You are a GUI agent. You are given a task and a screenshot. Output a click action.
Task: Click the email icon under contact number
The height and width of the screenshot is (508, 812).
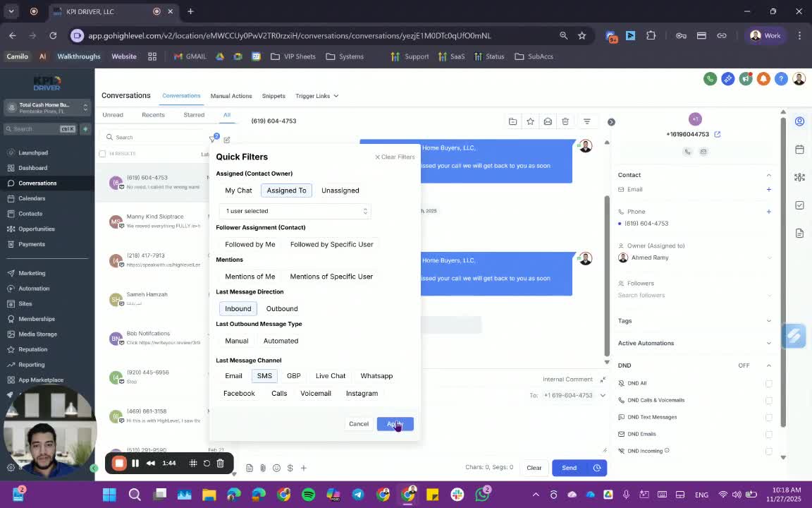703,152
